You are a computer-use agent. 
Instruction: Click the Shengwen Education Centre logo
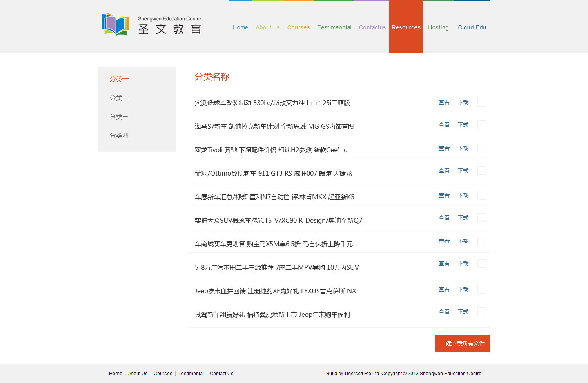tap(151, 25)
